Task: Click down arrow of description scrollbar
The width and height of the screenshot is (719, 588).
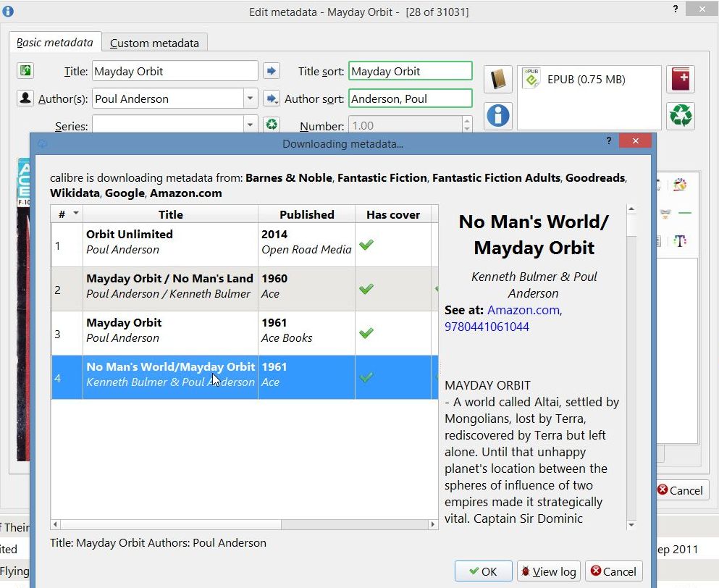Action: [631, 525]
